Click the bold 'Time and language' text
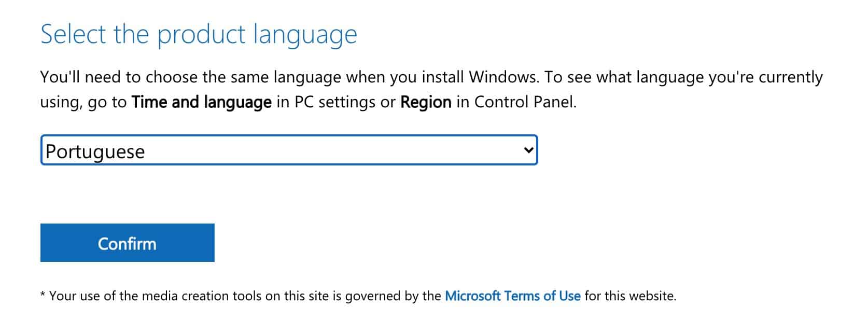The width and height of the screenshot is (868, 334). (201, 102)
